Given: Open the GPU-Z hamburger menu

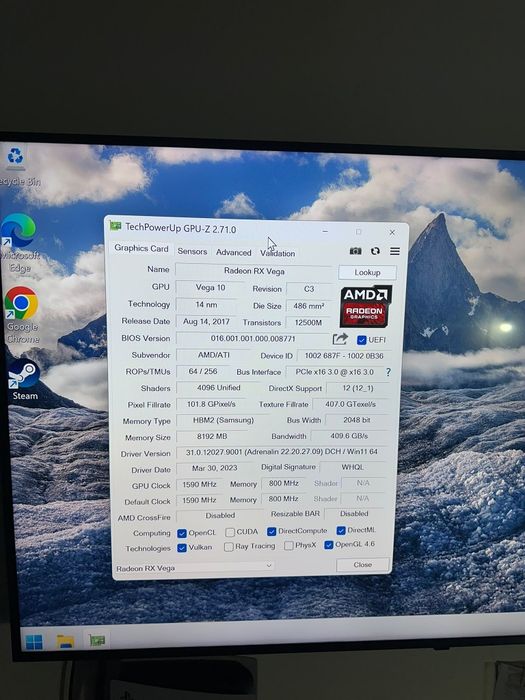Looking at the screenshot, I should pos(395,251).
